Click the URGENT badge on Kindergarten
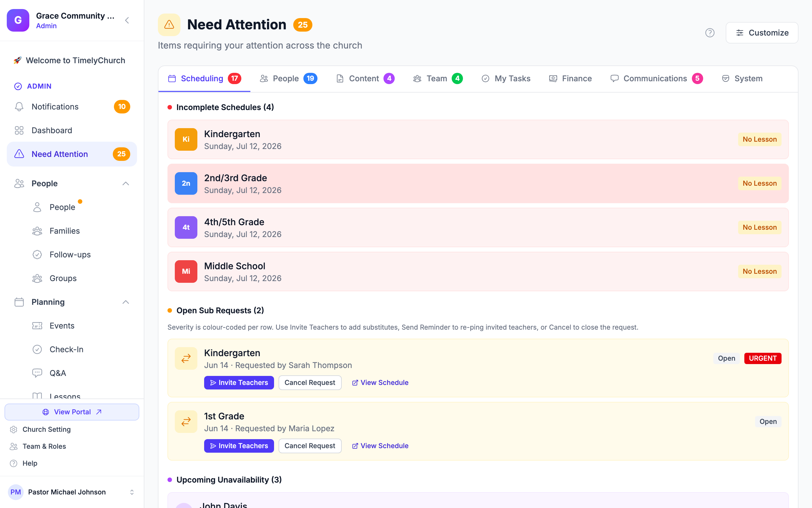Screen dimensions: 812x508 click(763, 358)
